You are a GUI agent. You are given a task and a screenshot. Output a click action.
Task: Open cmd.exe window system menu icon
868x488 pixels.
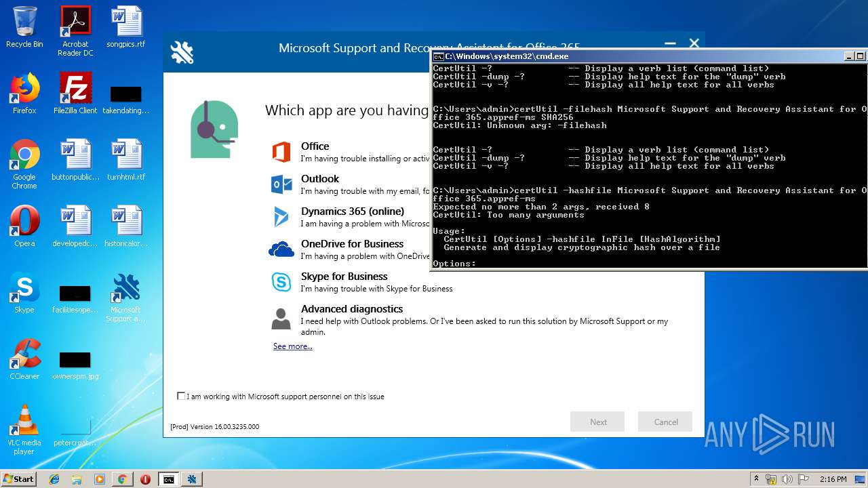pyautogui.click(x=438, y=56)
